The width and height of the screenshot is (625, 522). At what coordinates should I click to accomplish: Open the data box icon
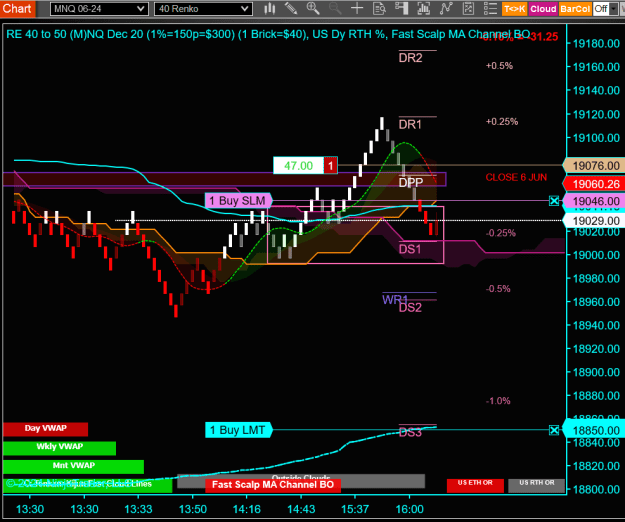pos(379,8)
